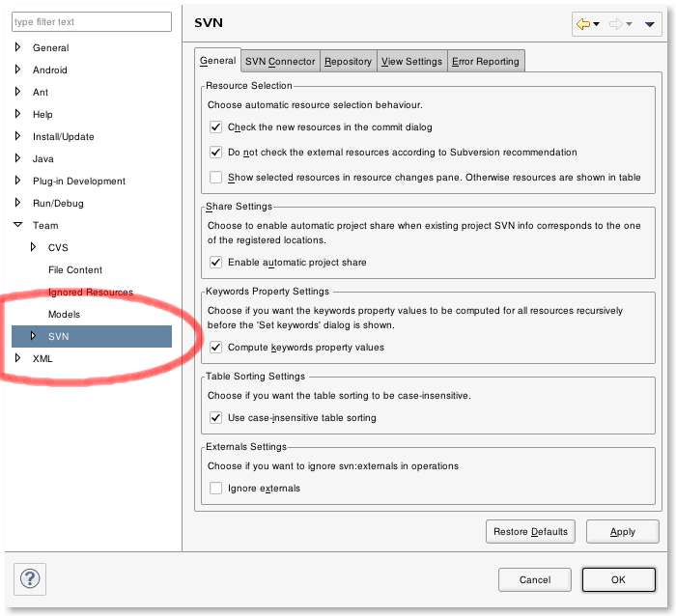The height and width of the screenshot is (616, 676).
Task: Switch to the SVN Connector tab
Action: coord(280,62)
